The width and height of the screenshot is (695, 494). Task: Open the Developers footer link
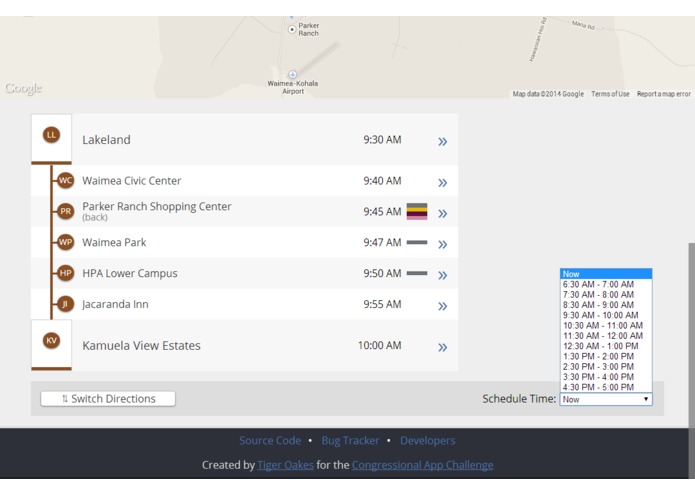(x=427, y=440)
